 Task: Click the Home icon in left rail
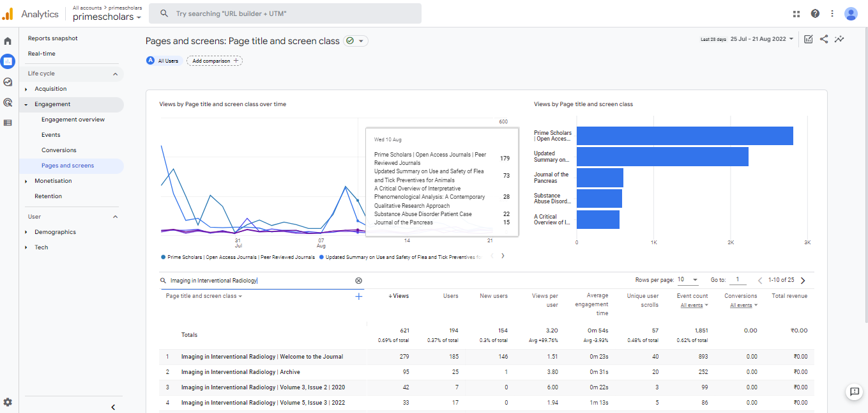point(8,41)
